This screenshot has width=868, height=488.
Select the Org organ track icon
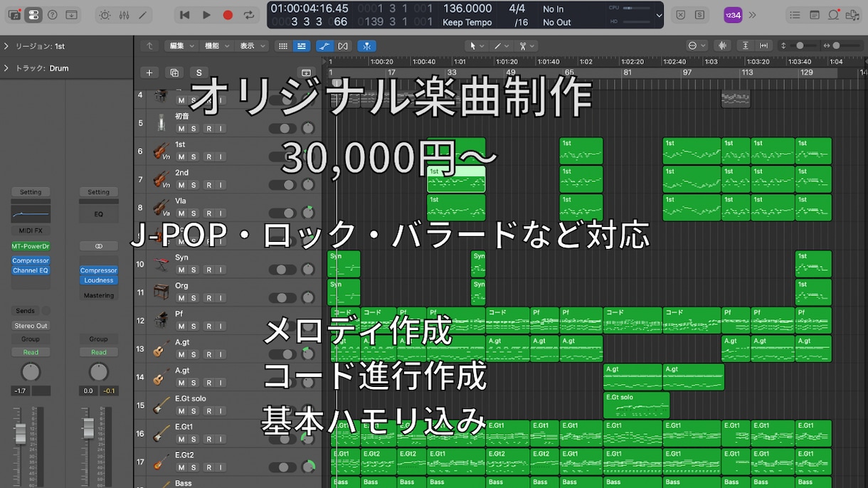[161, 292]
